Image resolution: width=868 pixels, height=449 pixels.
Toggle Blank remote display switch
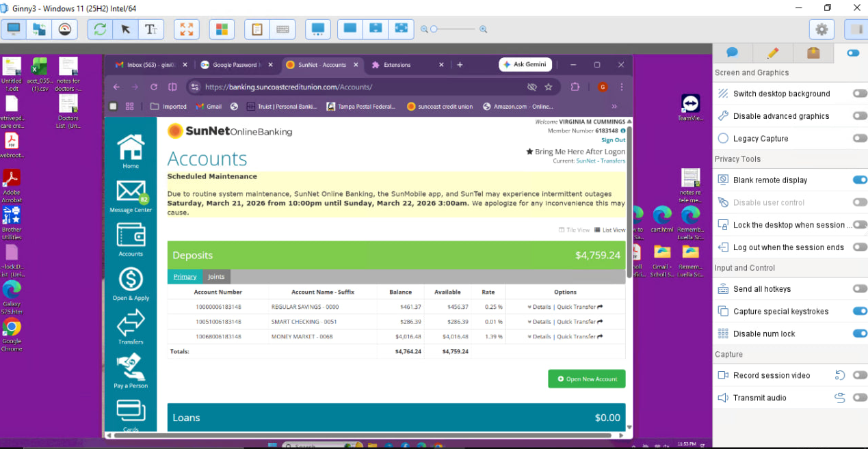(859, 180)
